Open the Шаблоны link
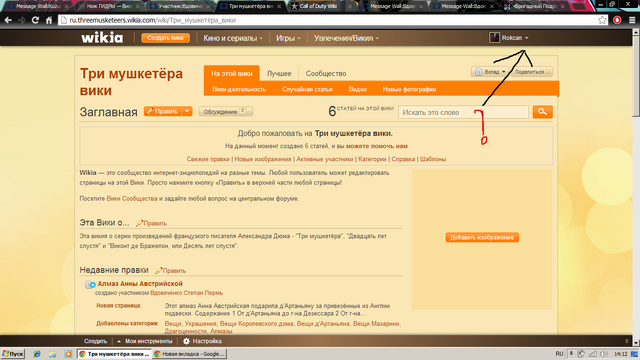640x360 pixels. 433,159
